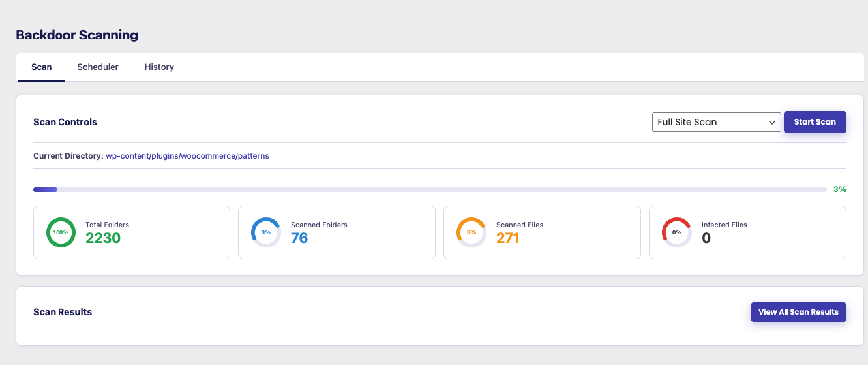868x365 pixels.
Task: Select the Scanned Files count 271
Action: (508, 238)
